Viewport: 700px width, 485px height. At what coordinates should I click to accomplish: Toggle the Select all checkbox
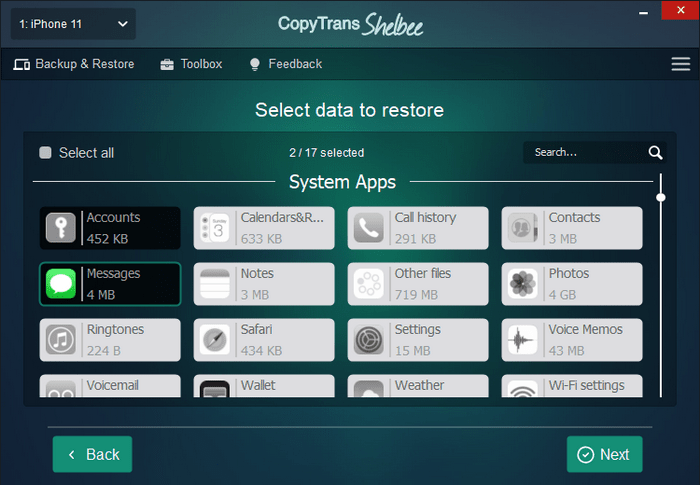point(45,153)
